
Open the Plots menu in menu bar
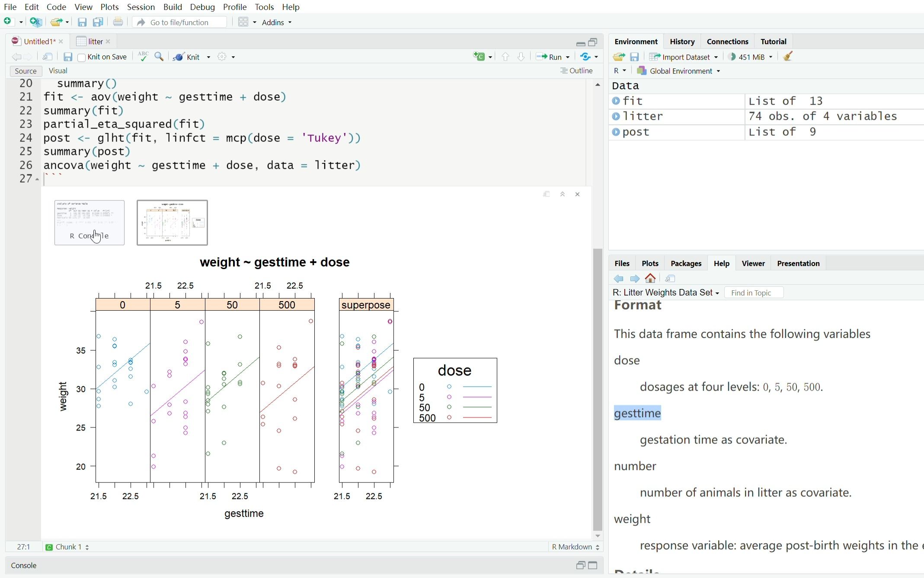[x=109, y=7]
